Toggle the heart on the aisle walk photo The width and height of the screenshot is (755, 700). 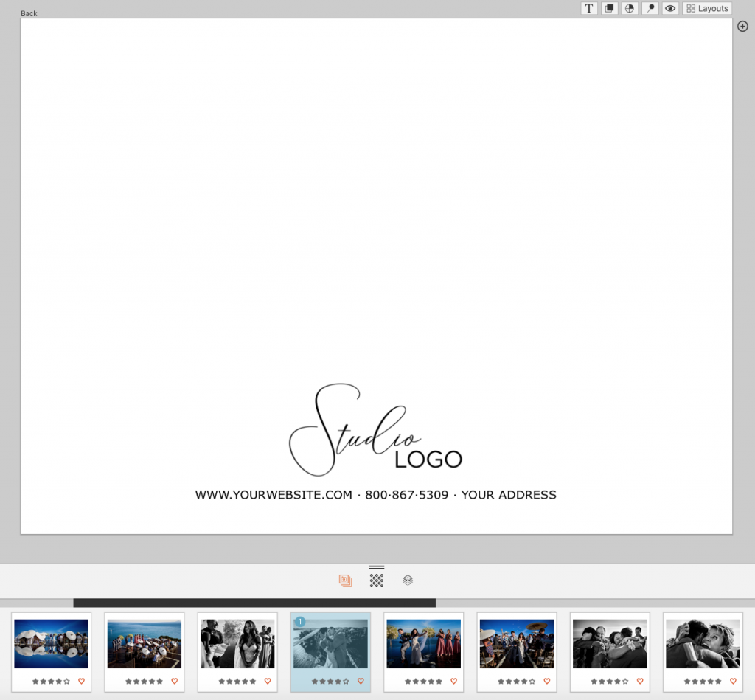point(547,682)
